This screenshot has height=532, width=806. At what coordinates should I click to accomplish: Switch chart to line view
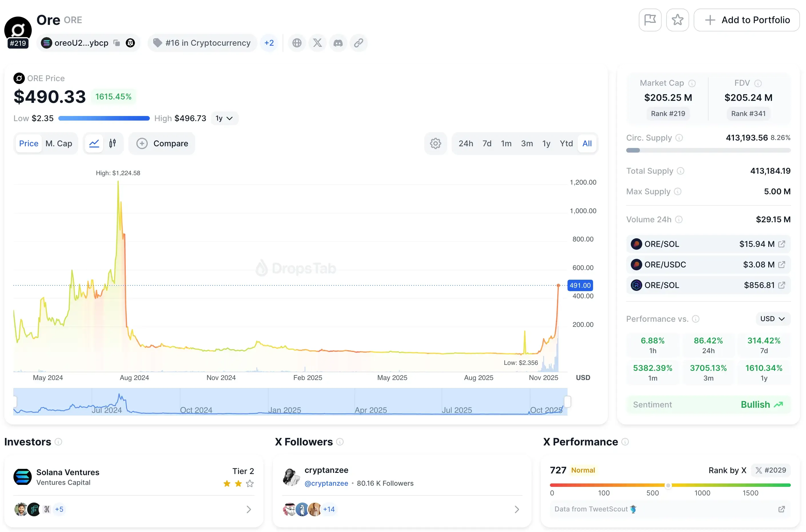(x=94, y=143)
